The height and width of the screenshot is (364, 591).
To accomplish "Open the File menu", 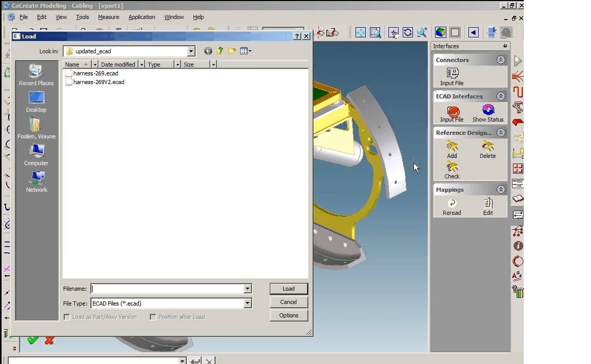I will coord(24,17).
